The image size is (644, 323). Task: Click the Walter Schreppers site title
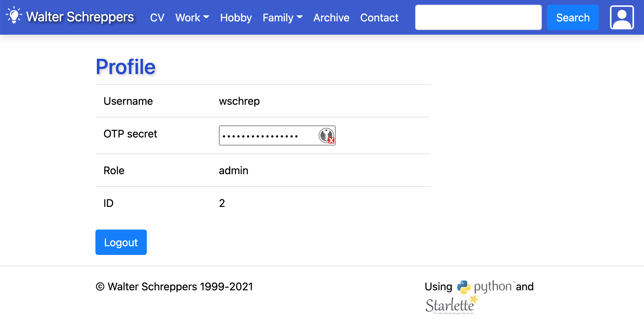80,17
